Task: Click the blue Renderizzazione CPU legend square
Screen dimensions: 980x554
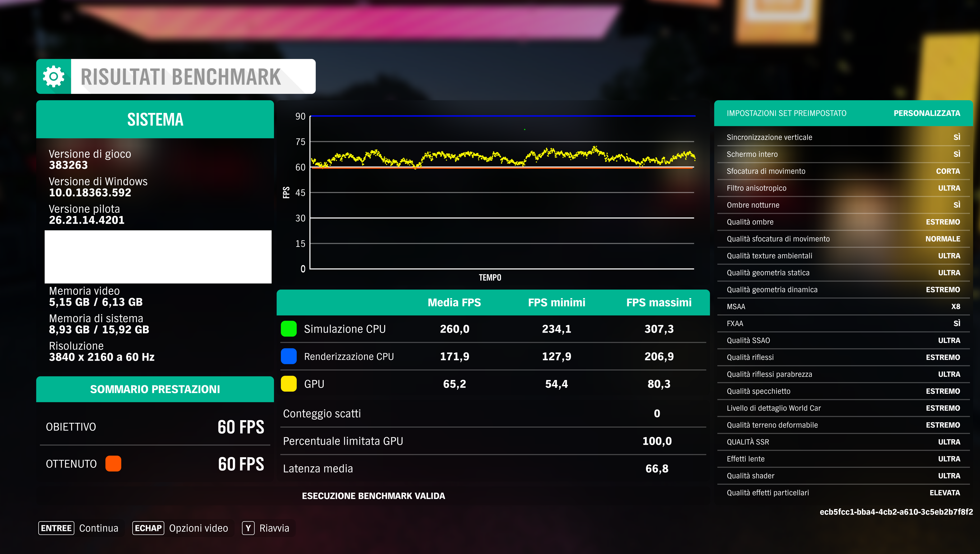Action: (x=288, y=356)
